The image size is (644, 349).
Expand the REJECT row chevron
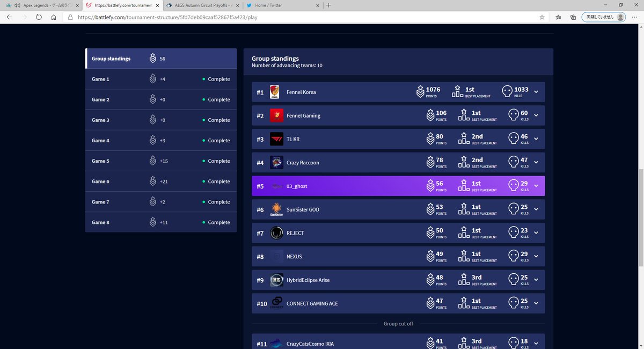point(536,233)
